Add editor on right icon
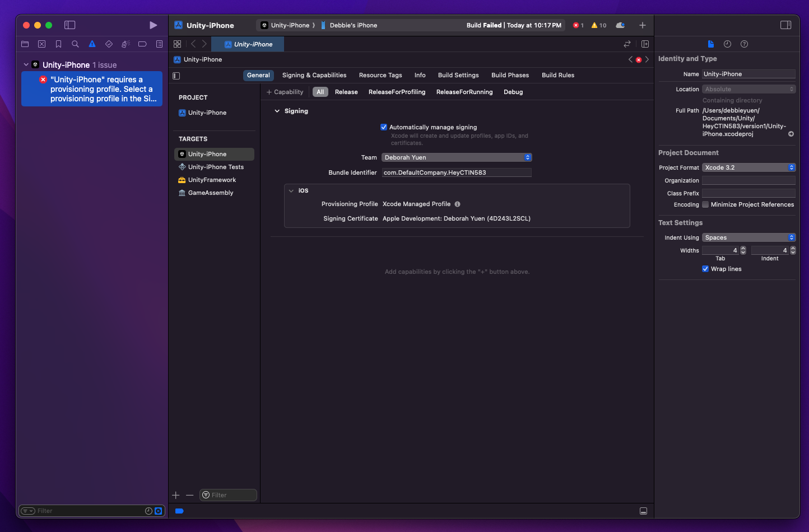Screen dimensions: 809x532 (x=645, y=44)
